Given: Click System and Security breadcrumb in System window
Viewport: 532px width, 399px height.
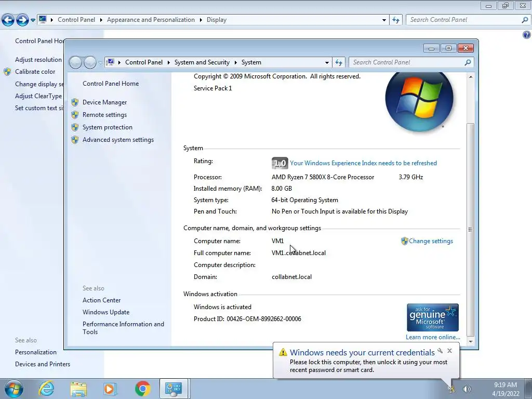Looking at the screenshot, I should pos(202,62).
